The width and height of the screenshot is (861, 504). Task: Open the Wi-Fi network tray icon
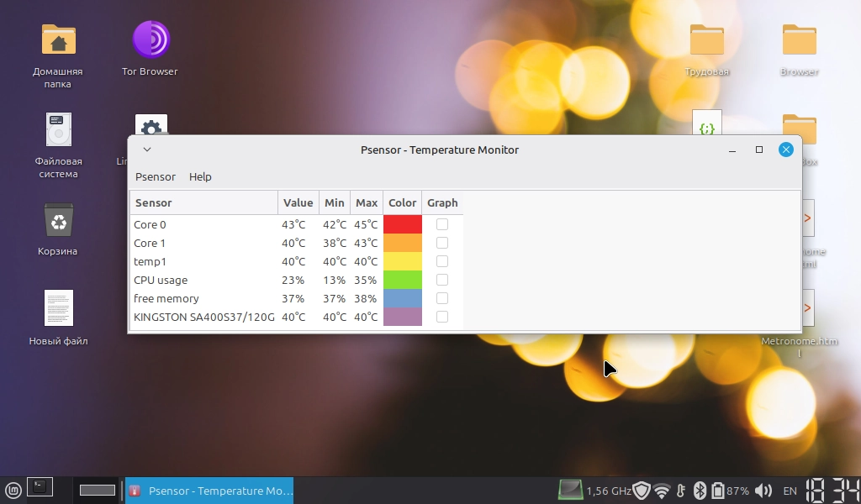[663, 491]
